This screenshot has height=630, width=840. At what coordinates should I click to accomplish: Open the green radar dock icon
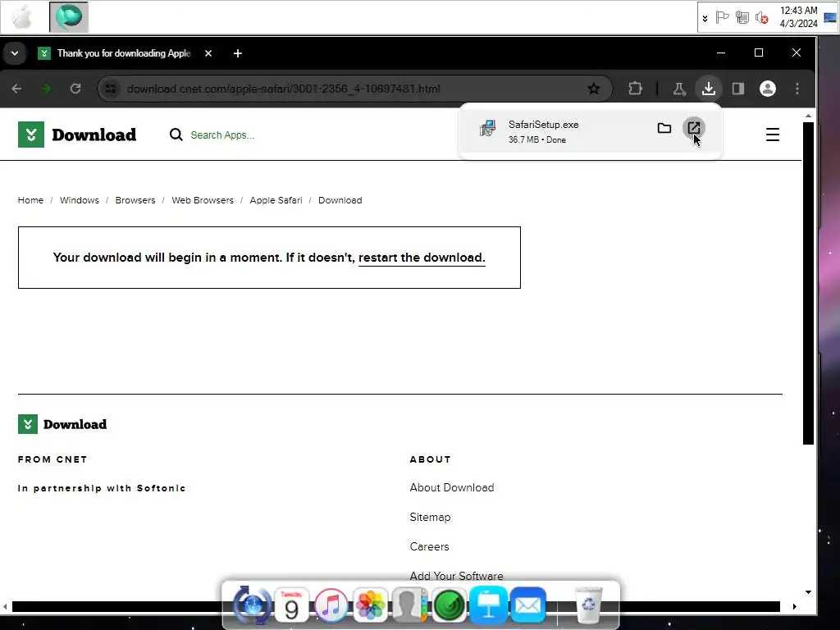coord(449,605)
